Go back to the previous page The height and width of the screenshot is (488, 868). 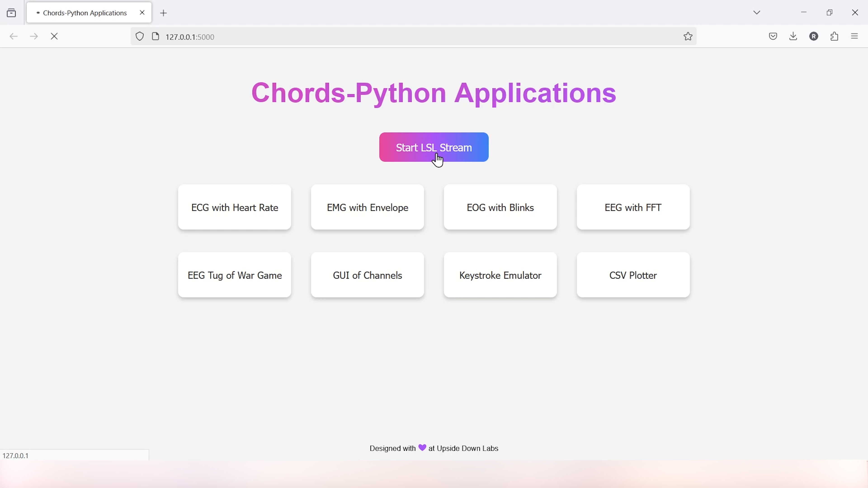14,36
